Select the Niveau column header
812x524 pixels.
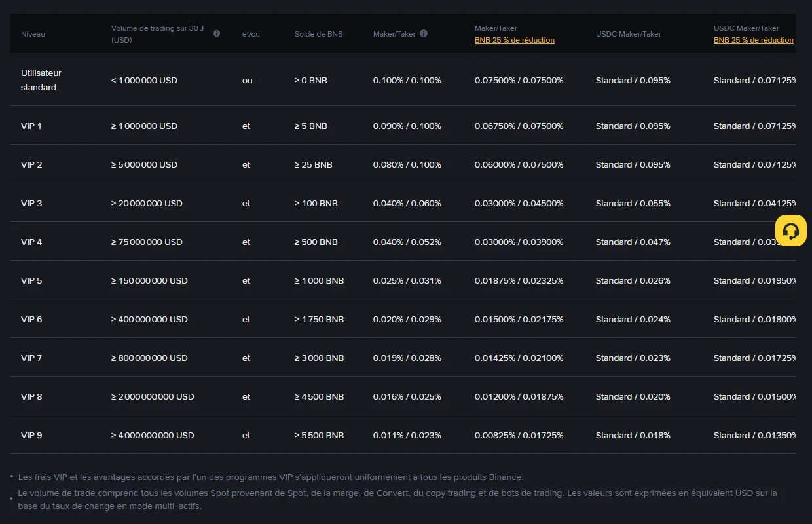click(x=33, y=34)
